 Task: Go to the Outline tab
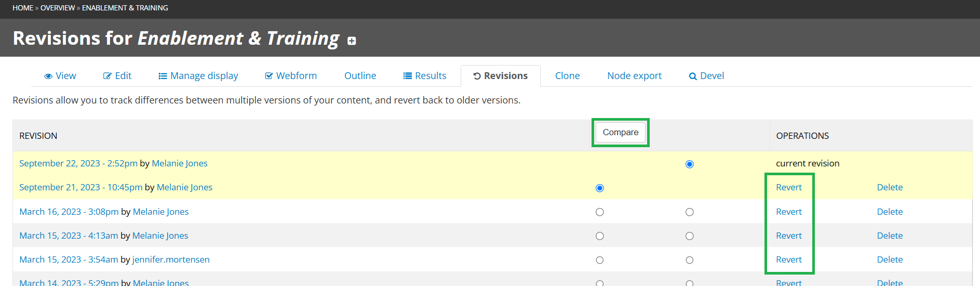(360, 76)
